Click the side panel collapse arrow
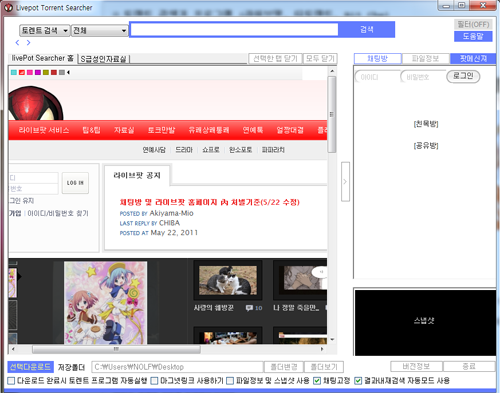Screen dimensions: 500x393 [x=345, y=182]
